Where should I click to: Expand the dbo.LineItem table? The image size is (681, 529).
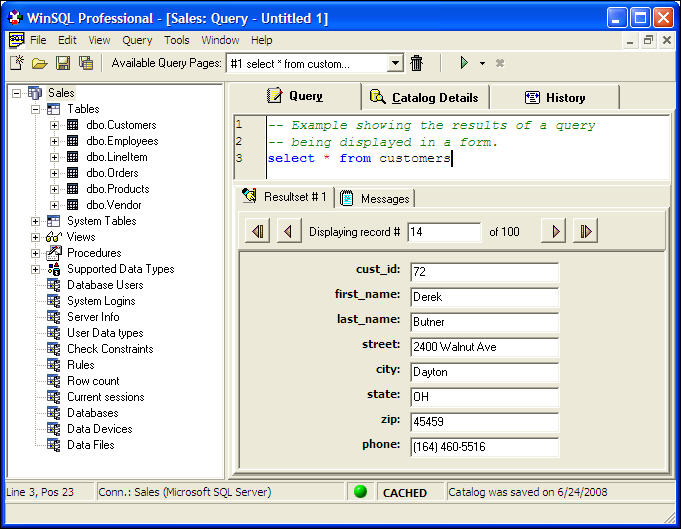[54, 157]
